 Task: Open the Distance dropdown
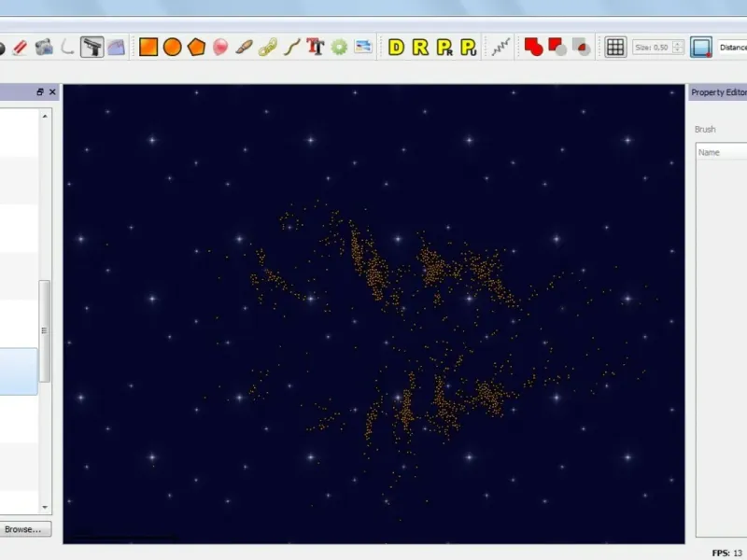[733, 48]
